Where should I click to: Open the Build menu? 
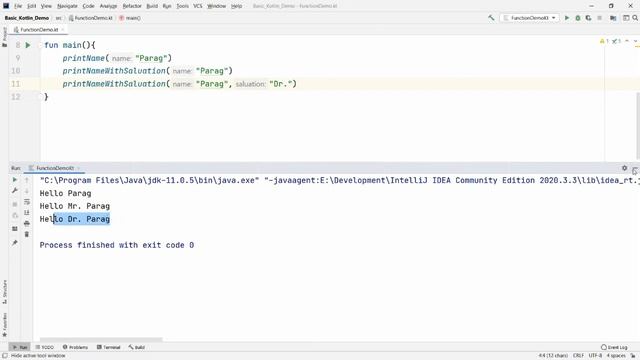click(x=152, y=6)
